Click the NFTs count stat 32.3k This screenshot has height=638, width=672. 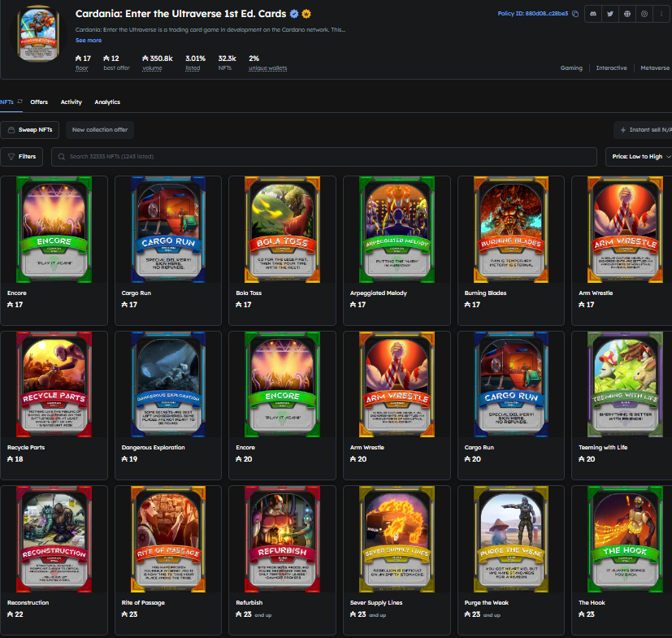tap(227, 63)
